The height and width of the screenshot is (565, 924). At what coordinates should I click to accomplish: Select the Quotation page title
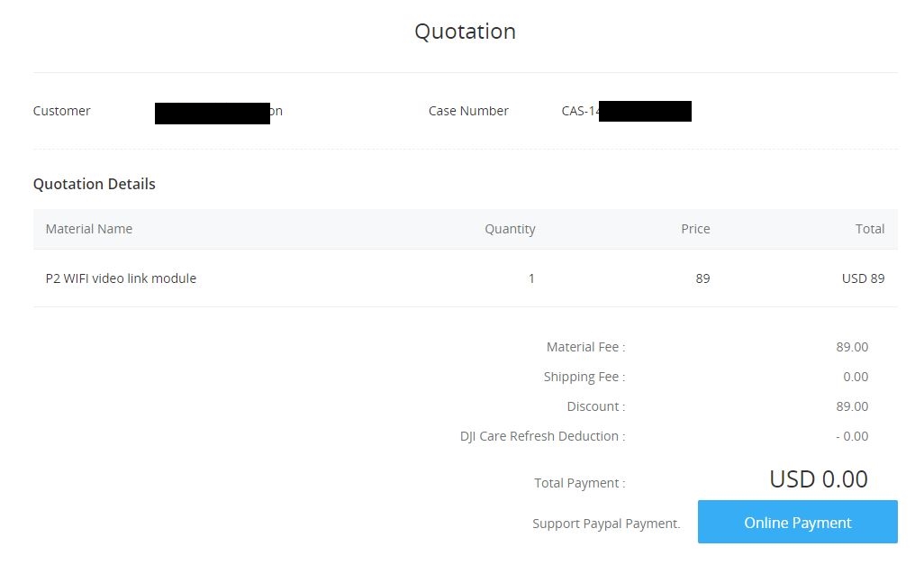point(465,32)
